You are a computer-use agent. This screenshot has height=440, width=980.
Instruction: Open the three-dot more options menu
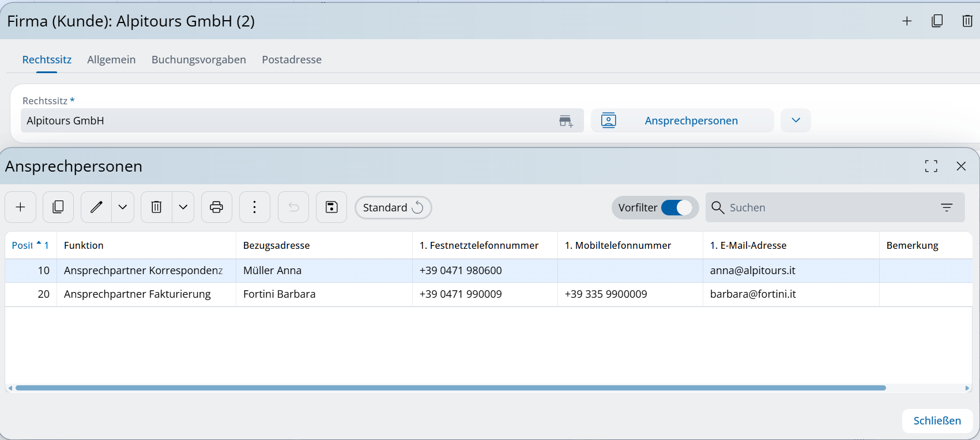[255, 207]
